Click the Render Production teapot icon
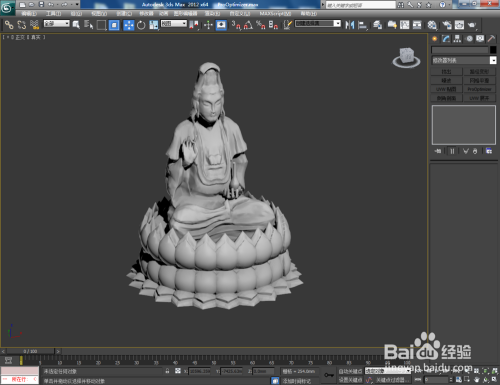The image size is (500, 385). pos(472,25)
